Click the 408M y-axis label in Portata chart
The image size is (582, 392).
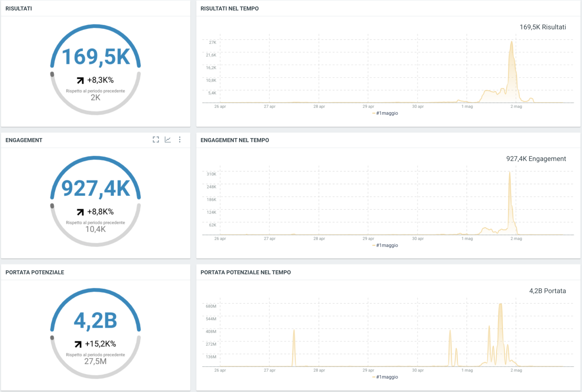coord(211,331)
